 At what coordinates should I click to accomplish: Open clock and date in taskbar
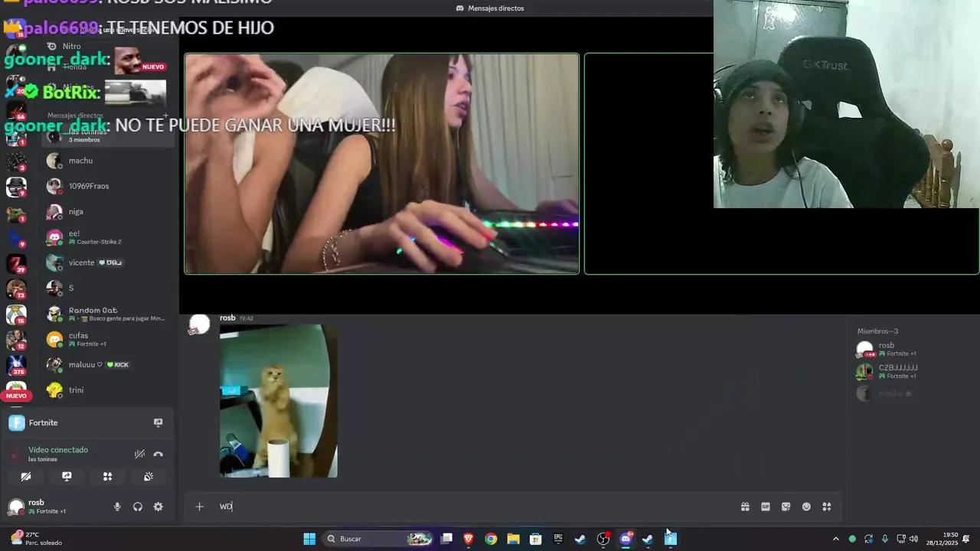pos(942,539)
